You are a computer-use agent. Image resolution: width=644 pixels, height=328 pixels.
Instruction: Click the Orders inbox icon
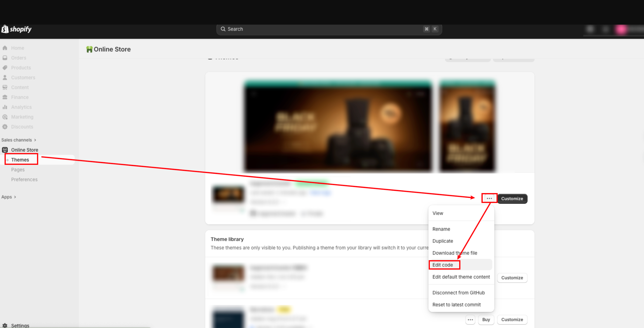pyautogui.click(x=5, y=58)
